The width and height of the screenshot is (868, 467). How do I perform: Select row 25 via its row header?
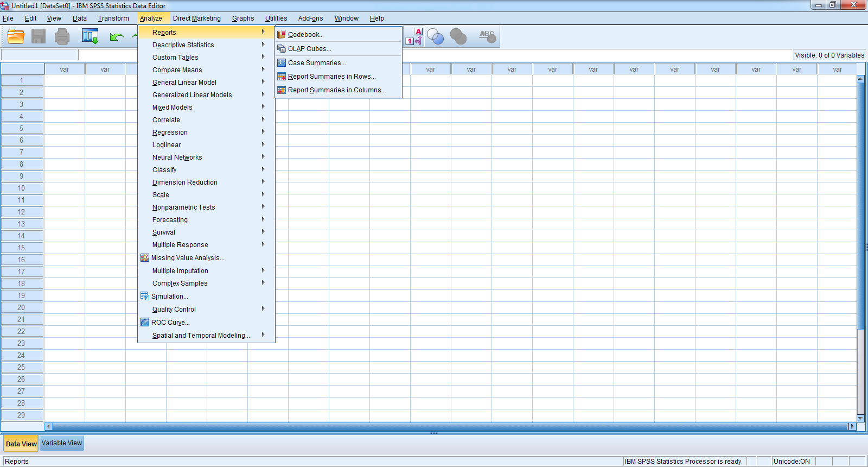coord(22,367)
